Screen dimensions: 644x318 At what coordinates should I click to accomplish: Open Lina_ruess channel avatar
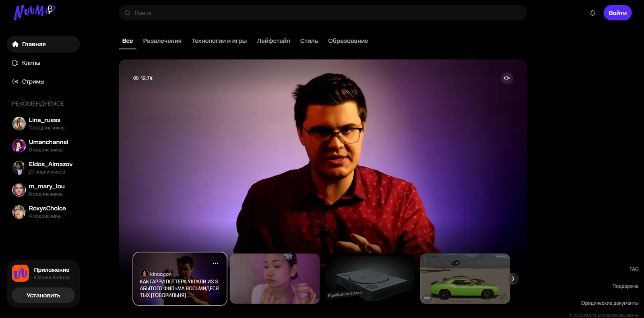[19, 124]
